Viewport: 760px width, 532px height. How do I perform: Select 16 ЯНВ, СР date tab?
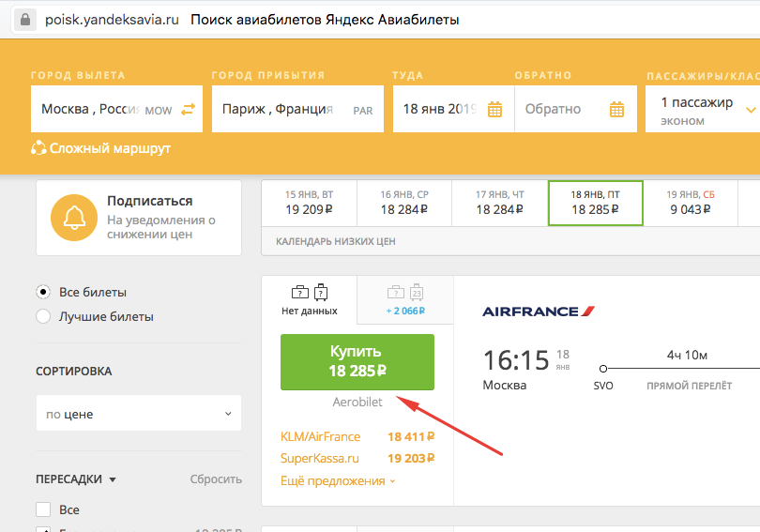click(404, 203)
